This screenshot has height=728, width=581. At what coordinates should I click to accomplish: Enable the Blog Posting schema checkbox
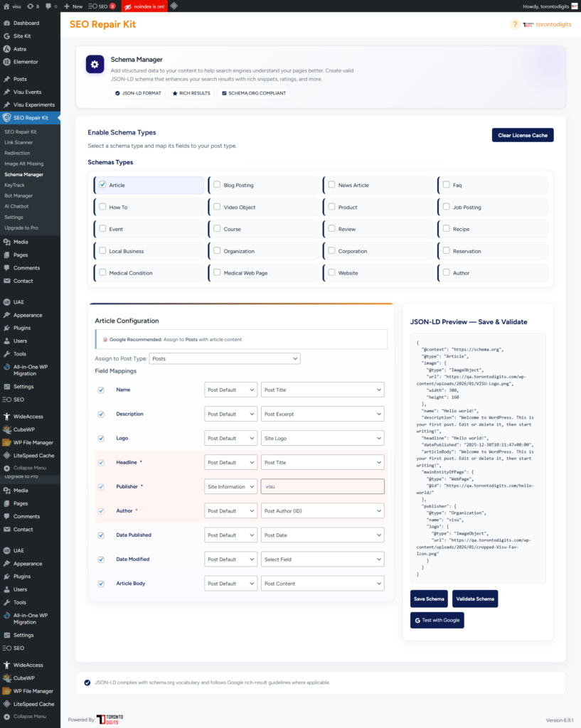click(217, 185)
